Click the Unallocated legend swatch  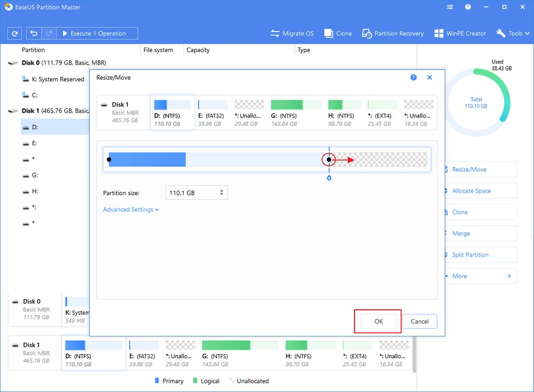pos(232,380)
